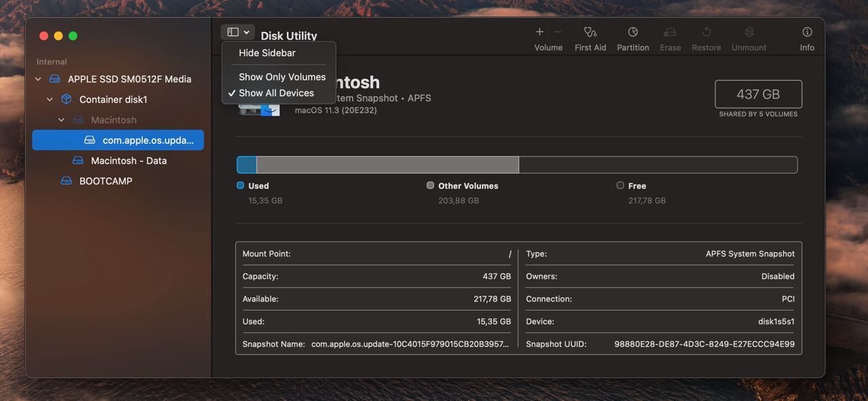
Task: Click the blue Used segment of usage bar
Action: [x=247, y=165]
